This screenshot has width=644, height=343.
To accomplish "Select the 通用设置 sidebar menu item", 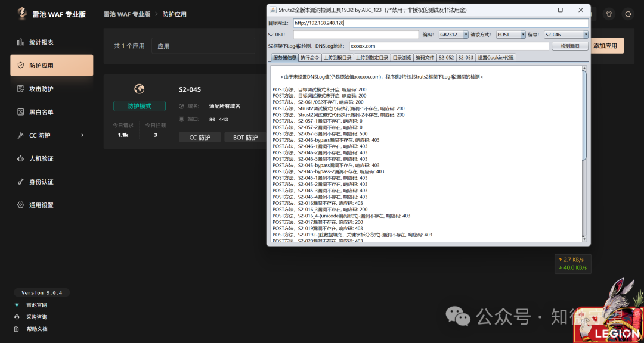I will 52,205.
